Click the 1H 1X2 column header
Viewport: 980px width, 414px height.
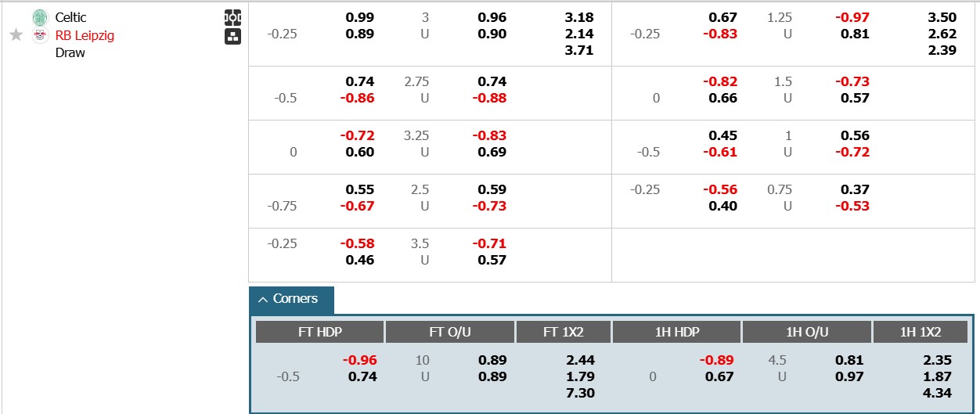coord(921,332)
